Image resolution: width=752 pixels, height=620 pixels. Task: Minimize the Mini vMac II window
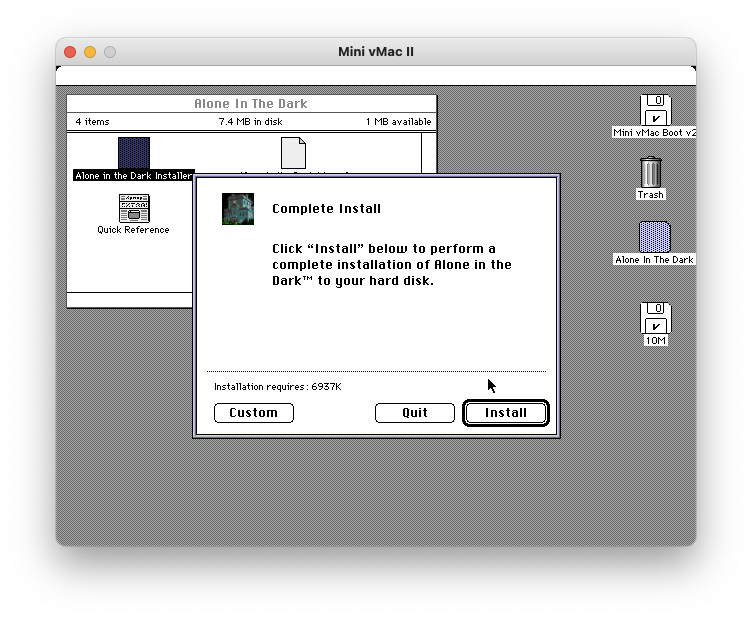point(90,52)
